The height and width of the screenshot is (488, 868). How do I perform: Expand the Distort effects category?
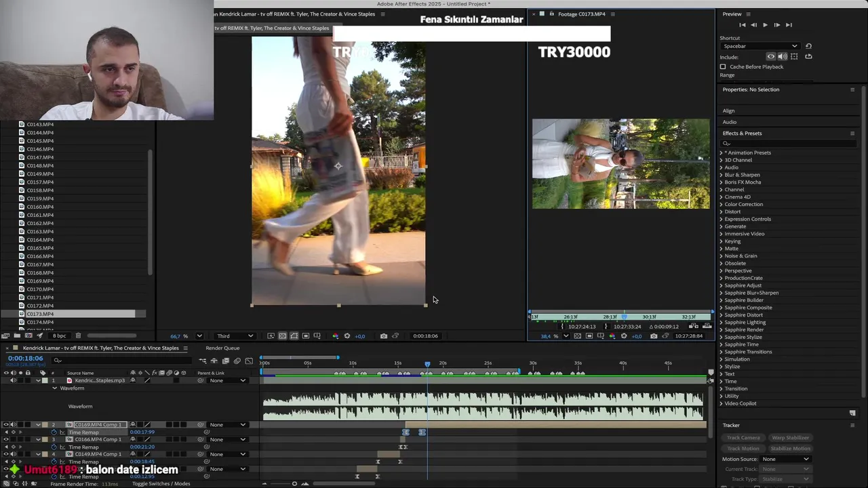click(x=721, y=212)
